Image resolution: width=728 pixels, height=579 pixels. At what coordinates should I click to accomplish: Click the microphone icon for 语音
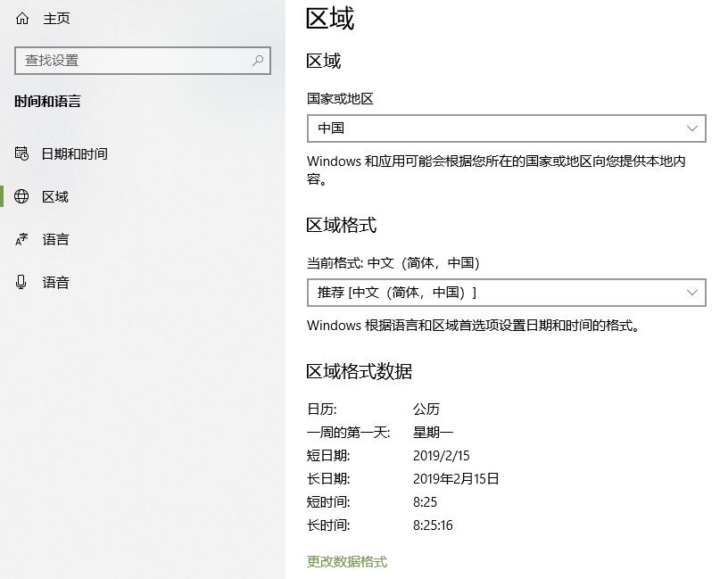21,282
